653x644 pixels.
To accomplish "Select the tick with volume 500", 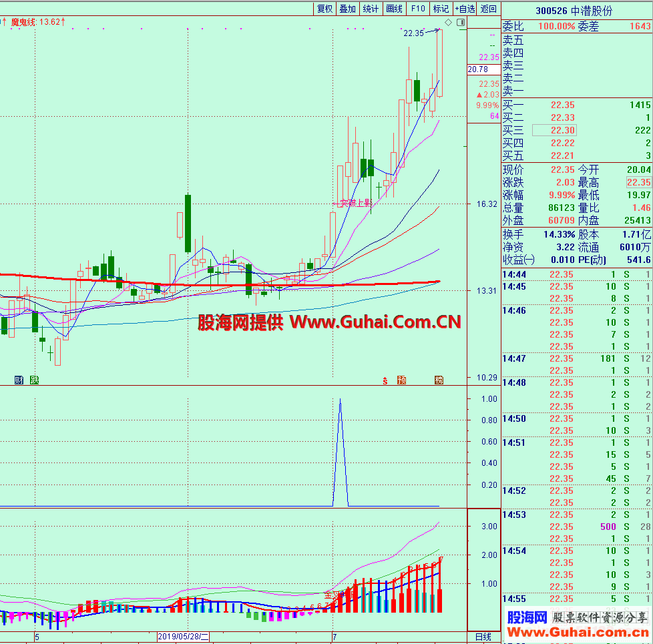I will coord(577,527).
